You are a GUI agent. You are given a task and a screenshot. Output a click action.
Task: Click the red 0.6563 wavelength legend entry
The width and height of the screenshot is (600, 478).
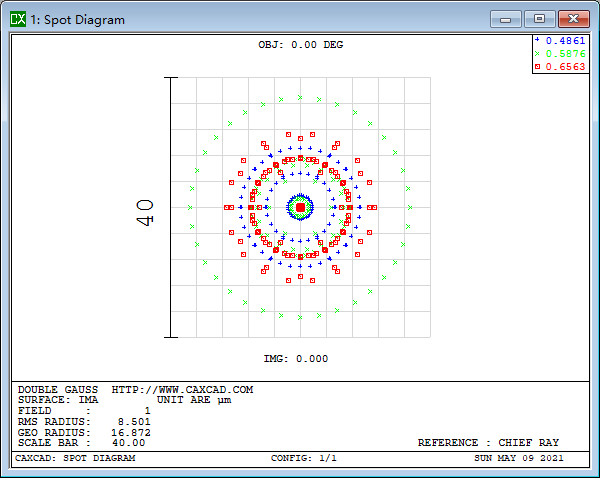click(x=560, y=67)
